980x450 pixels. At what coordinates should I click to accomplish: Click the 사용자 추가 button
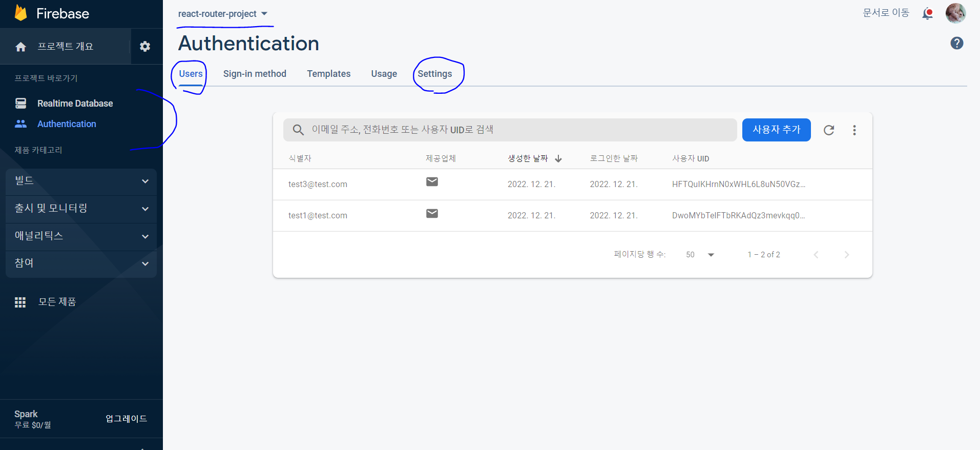point(776,130)
